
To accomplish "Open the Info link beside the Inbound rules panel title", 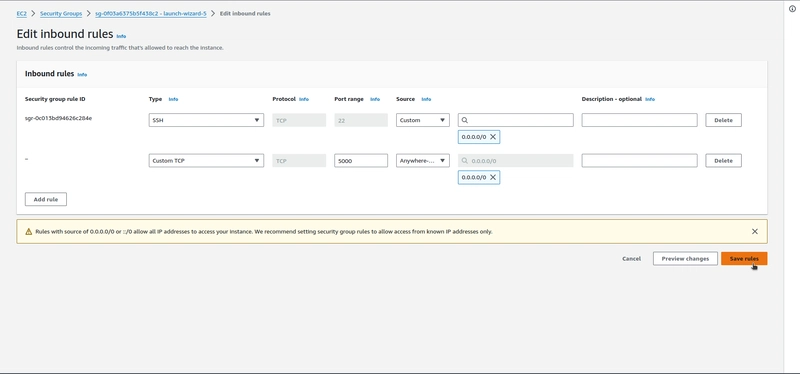I will pos(82,74).
